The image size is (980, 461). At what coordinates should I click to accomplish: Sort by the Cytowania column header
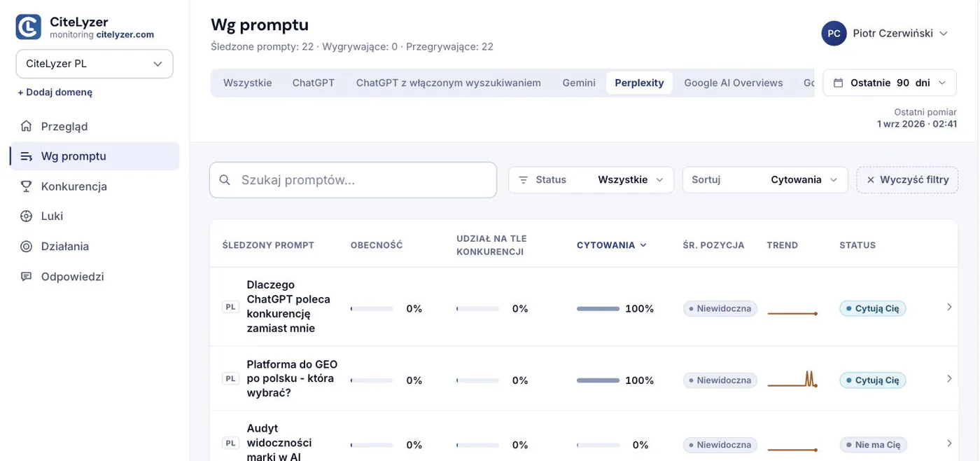612,245
